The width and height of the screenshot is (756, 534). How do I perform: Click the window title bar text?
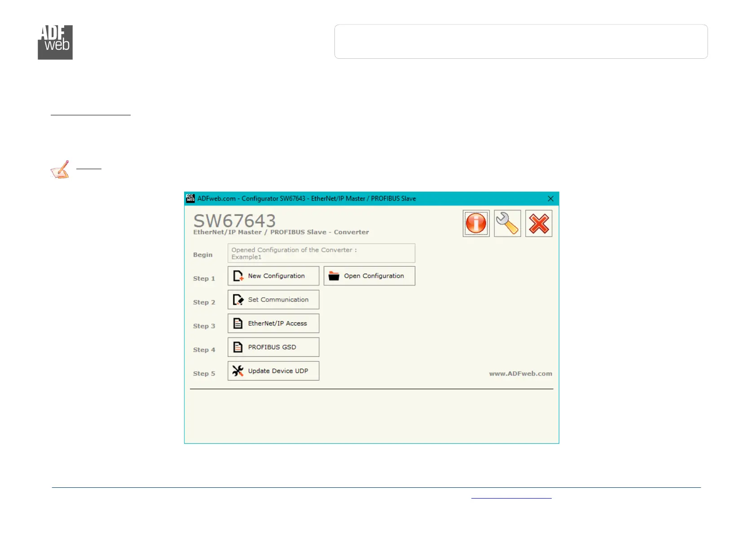click(307, 199)
